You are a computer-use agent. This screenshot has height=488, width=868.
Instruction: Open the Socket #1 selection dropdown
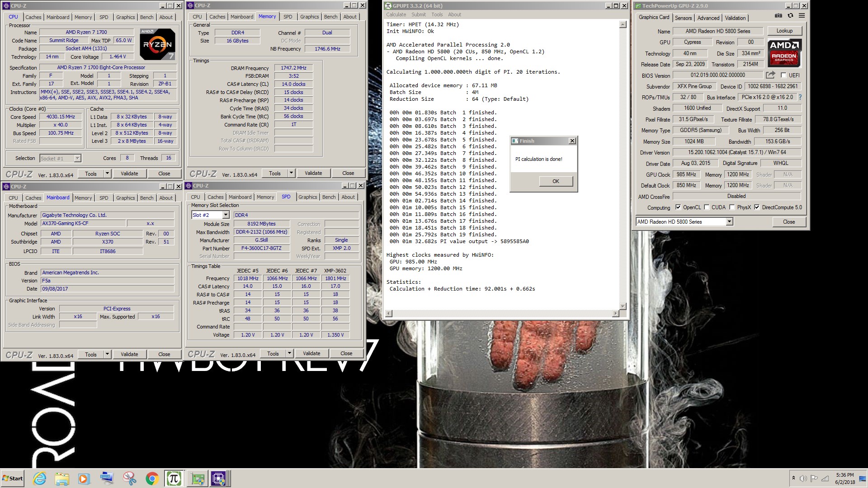[x=77, y=158]
